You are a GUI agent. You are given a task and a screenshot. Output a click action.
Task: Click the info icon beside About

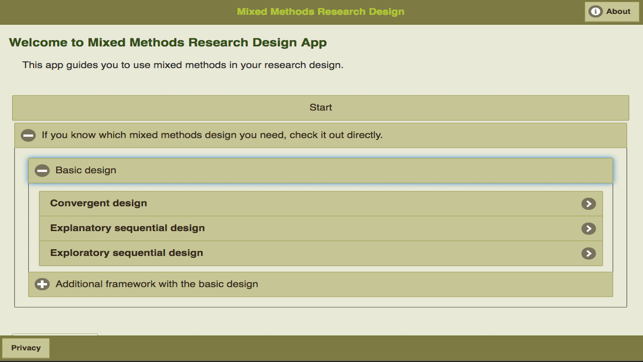coord(595,11)
